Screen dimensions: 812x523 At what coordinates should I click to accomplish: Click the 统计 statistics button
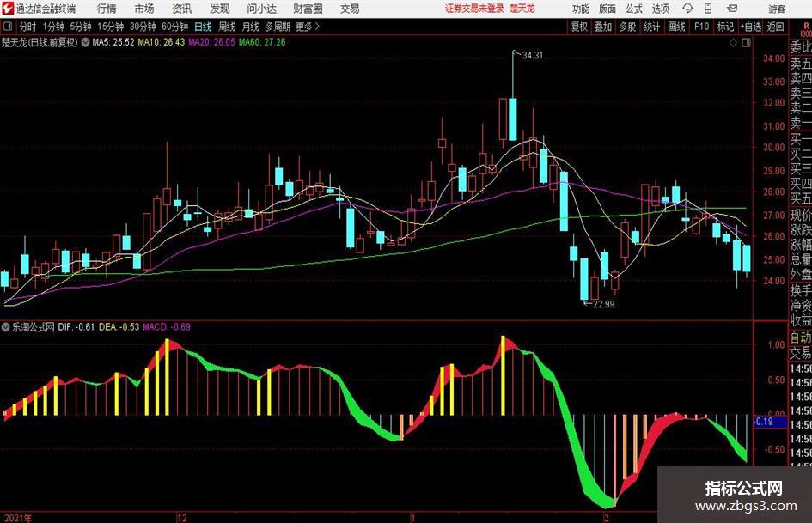(x=651, y=27)
